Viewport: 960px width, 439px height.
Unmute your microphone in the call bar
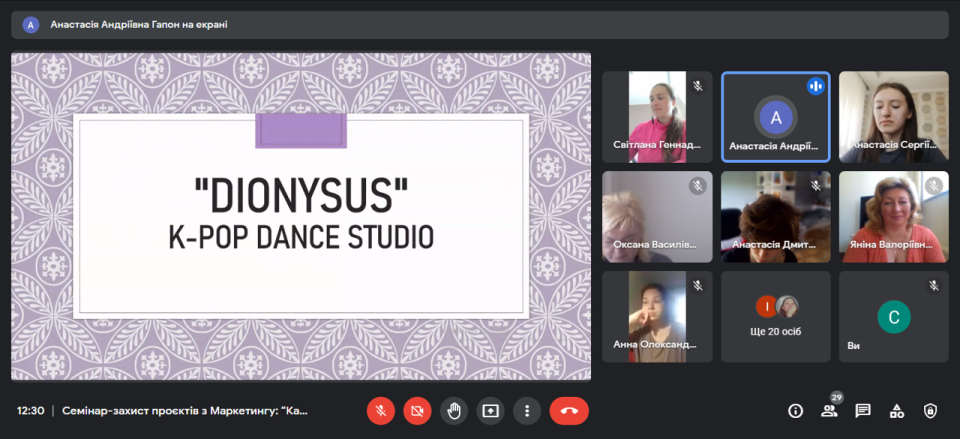point(380,410)
